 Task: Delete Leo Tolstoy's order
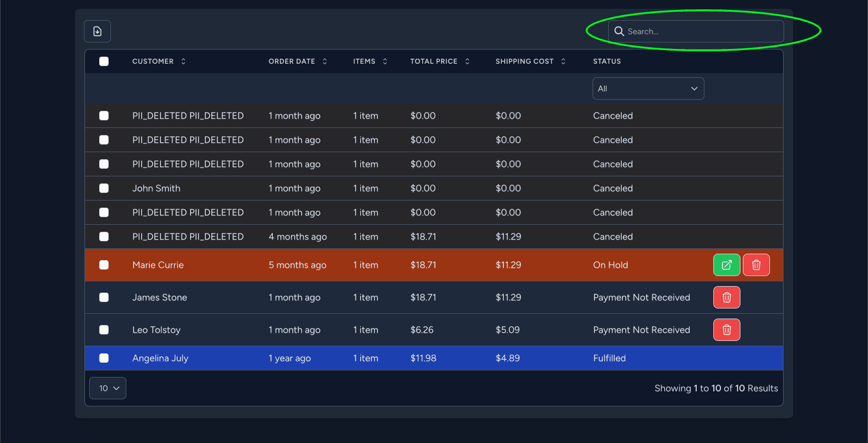tap(726, 330)
